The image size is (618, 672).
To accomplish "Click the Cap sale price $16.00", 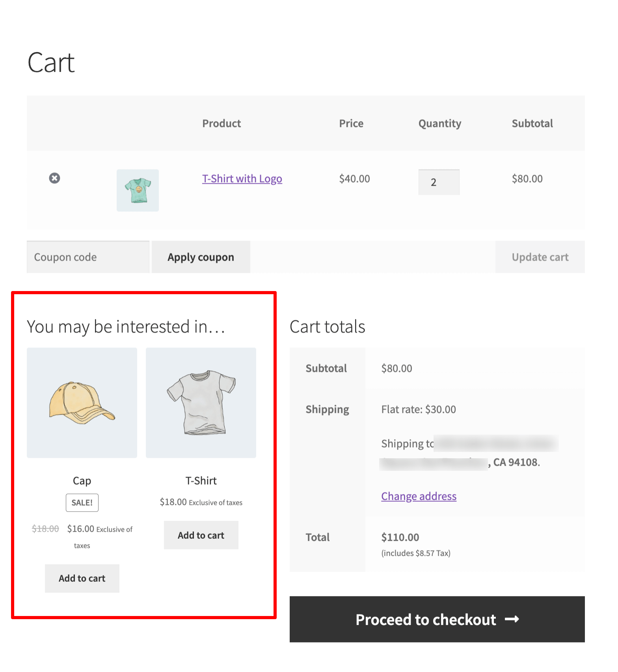I will (x=81, y=529).
